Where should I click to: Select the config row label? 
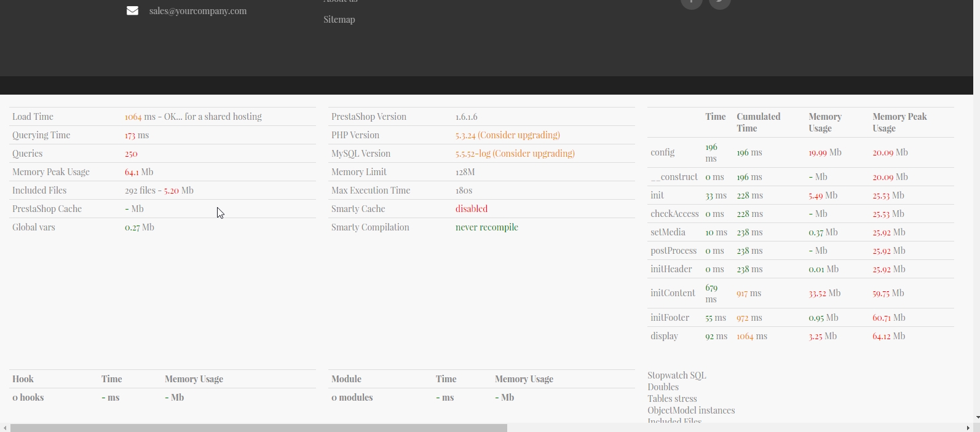click(663, 152)
